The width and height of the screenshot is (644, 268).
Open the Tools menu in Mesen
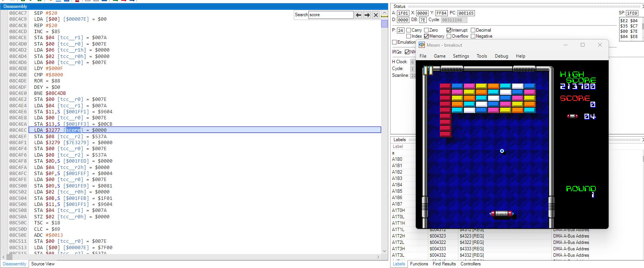(482, 56)
